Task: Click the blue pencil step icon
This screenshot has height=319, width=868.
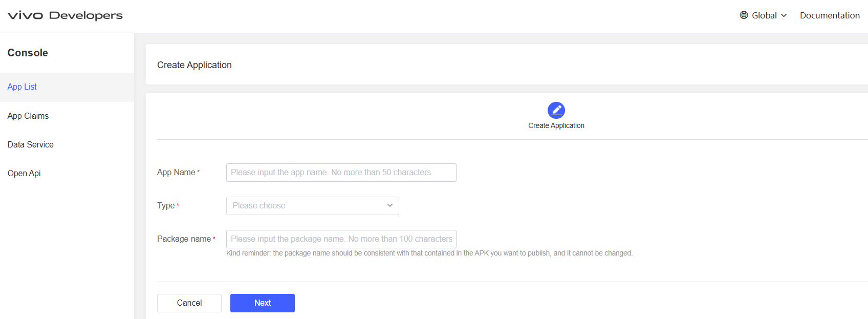Action: pyautogui.click(x=556, y=110)
